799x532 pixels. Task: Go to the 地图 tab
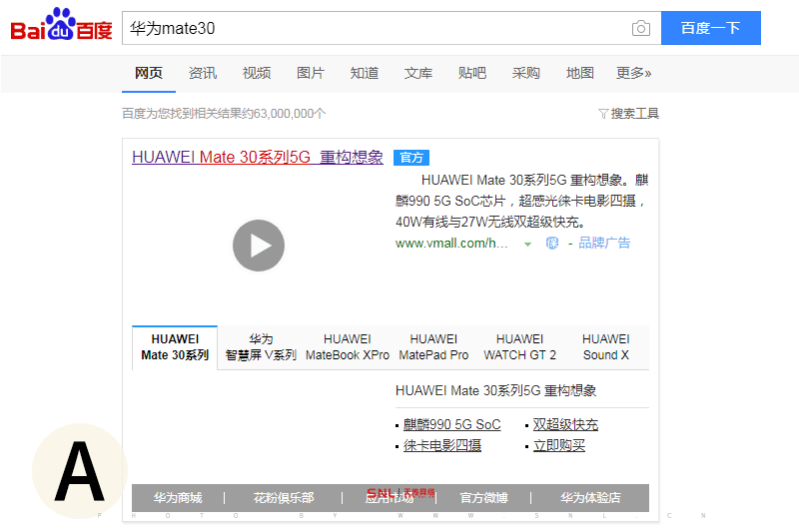tap(580, 73)
